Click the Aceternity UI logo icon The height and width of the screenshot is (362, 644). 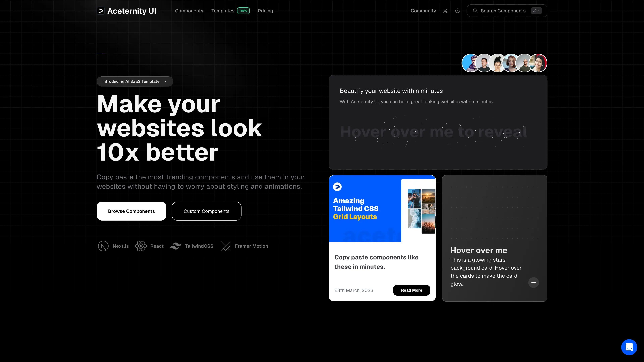[x=101, y=11]
